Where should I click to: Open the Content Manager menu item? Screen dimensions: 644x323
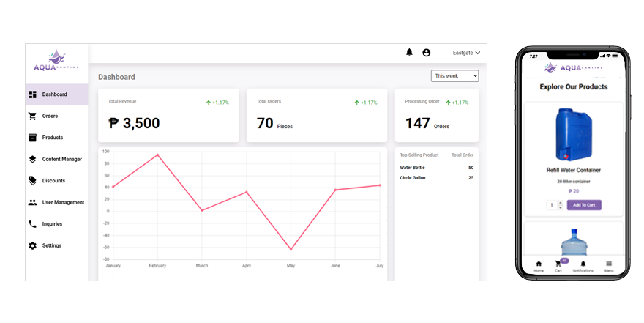click(x=56, y=159)
